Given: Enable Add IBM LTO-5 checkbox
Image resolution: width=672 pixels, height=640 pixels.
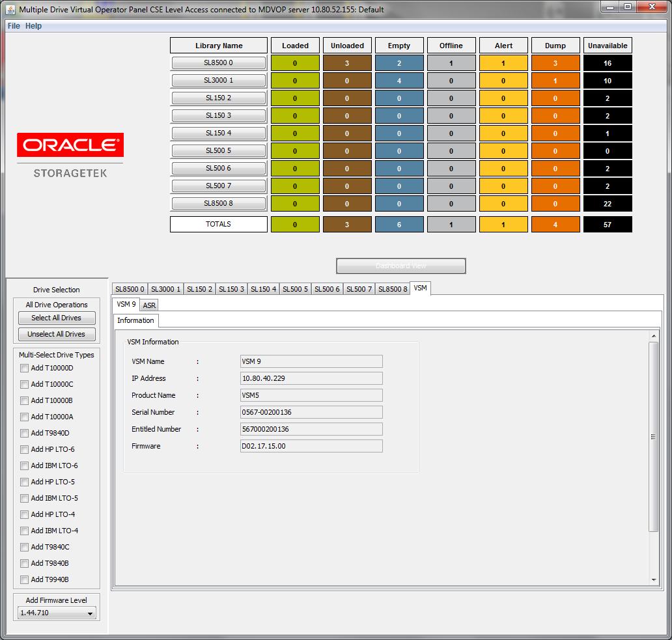Looking at the screenshot, I should (x=25, y=498).
